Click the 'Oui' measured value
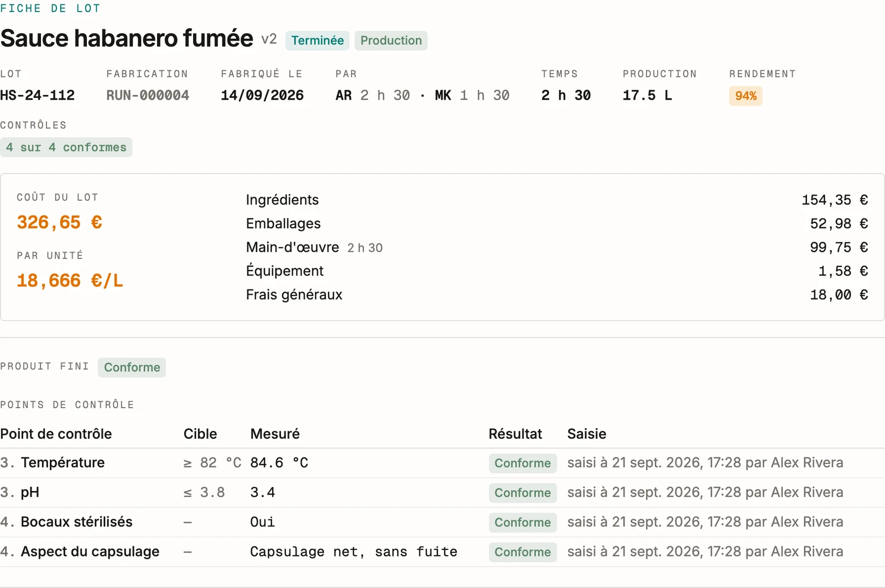The height and width of the screenshot is (588, 885). point(263,522)
